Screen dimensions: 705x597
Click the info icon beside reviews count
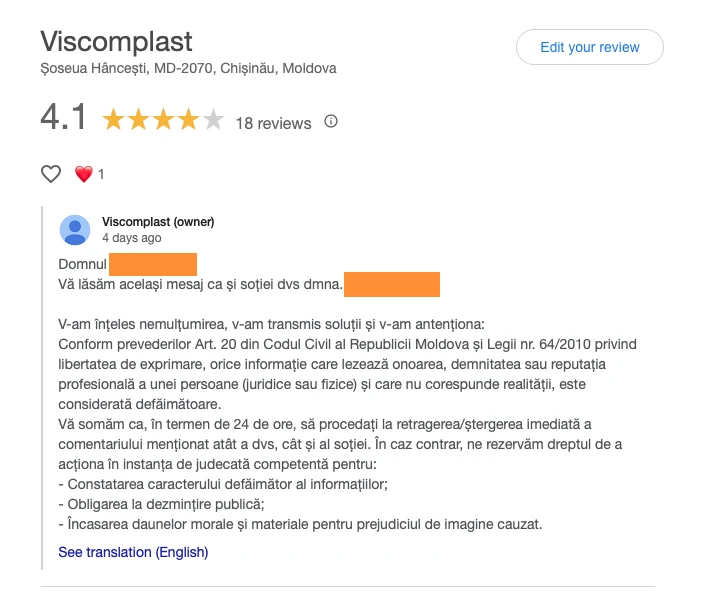[331, 122]
